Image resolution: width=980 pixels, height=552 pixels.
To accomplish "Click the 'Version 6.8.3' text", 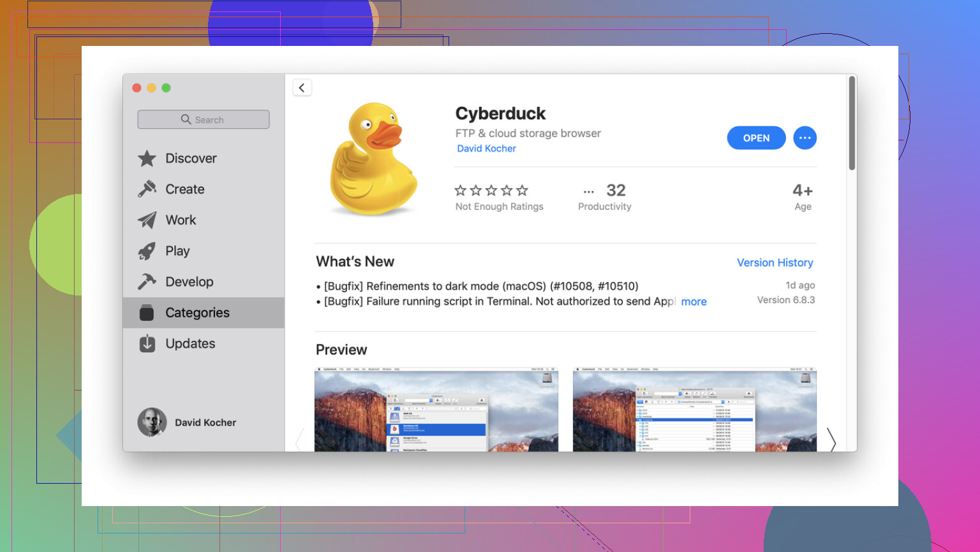I will (x=786, y=300).
